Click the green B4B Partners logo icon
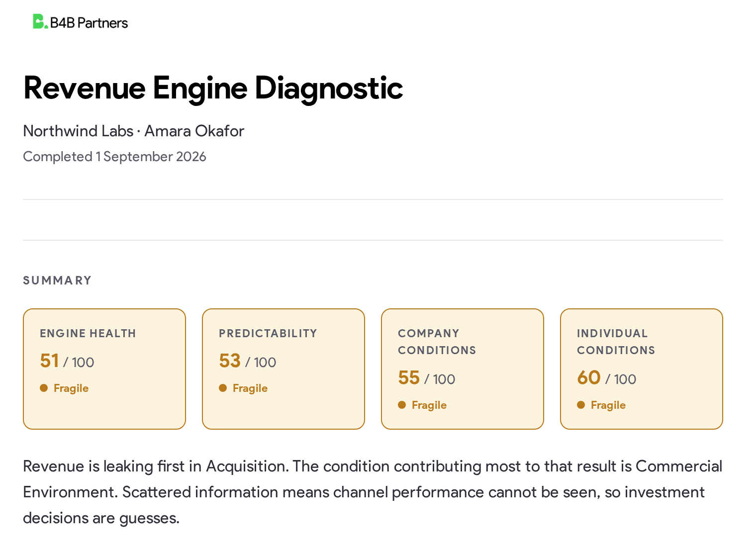 (40, 21)
